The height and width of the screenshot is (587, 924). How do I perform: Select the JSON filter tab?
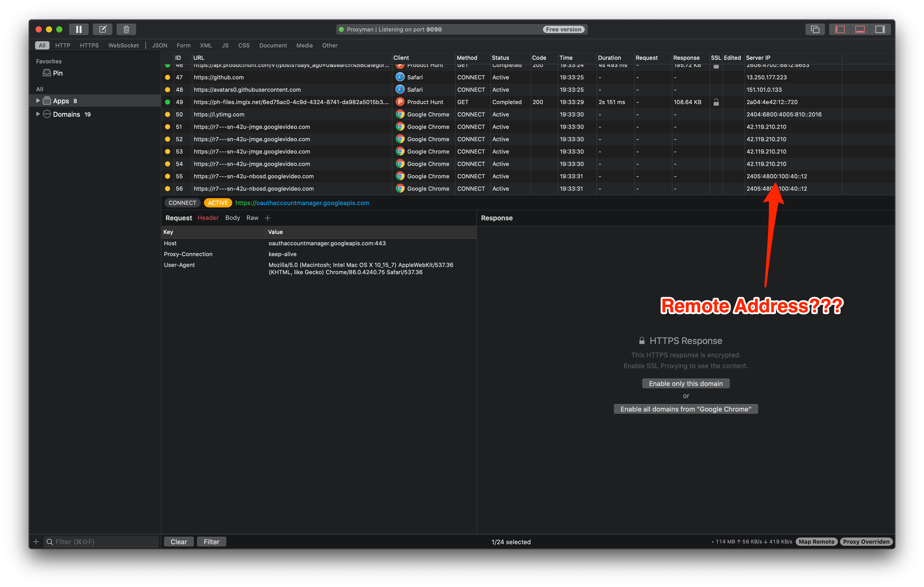coord(159,45)
